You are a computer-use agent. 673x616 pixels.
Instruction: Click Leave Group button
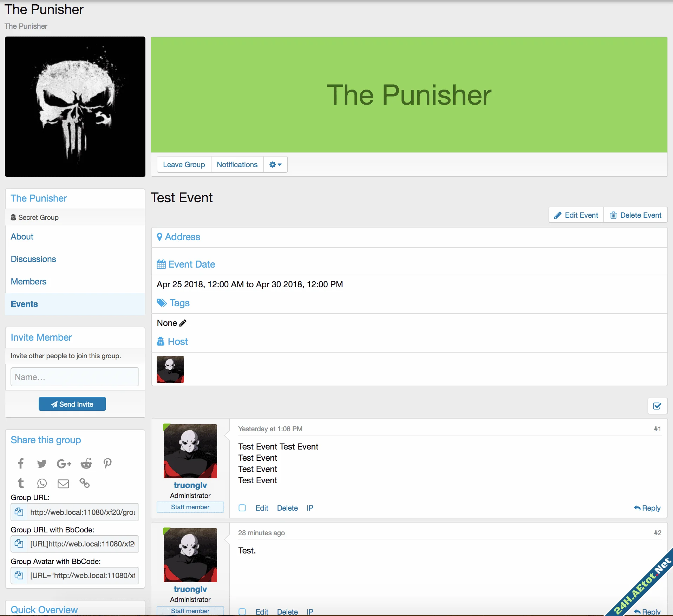pyautogui.click(x=184, y=164)
